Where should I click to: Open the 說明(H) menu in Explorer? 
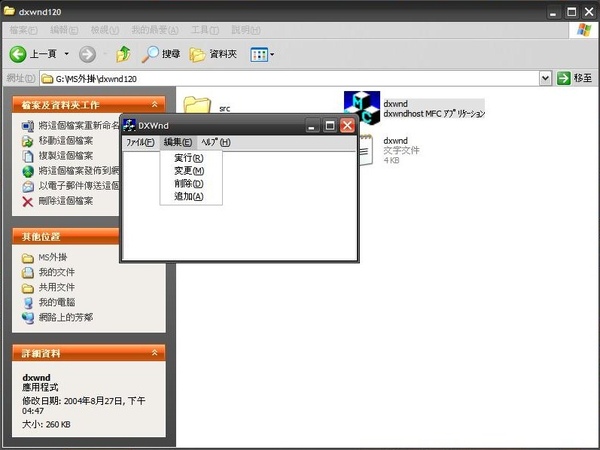(x=246, y=30)
